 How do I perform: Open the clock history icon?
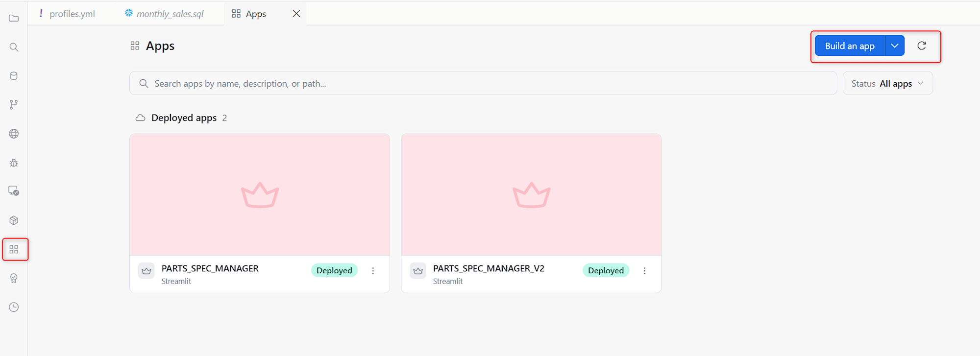click(x=14, y=307)
